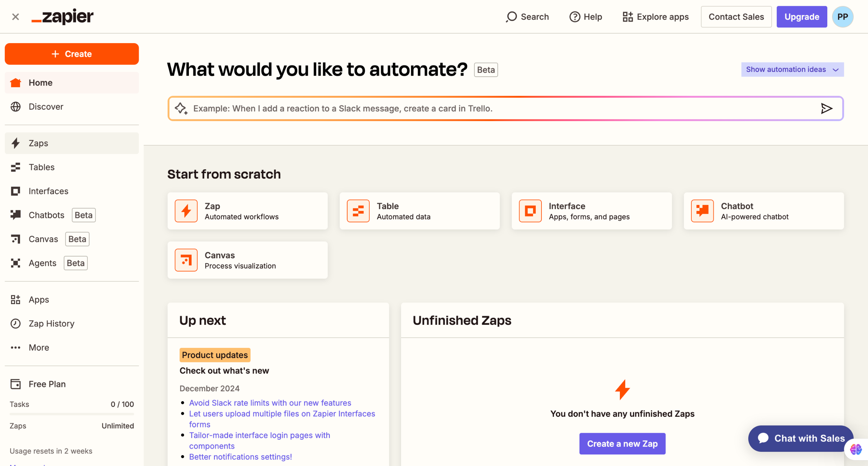Open Zap History from the sidebar
This screenshot has width=868, height=466.
click(x=51, y=323)
